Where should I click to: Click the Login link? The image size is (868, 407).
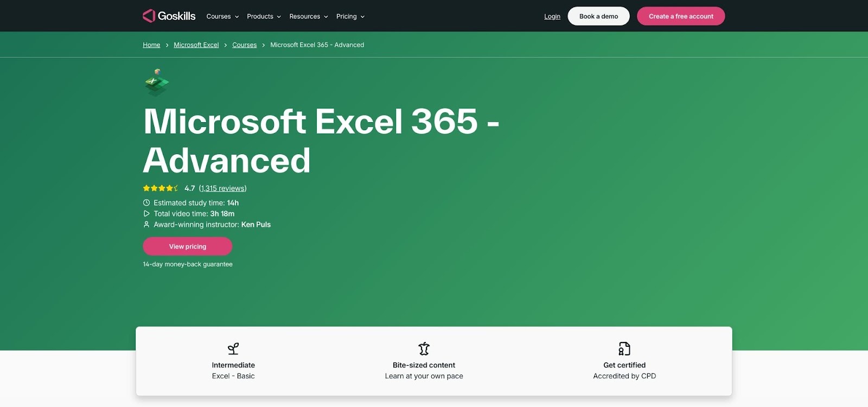pyautogui.click(x=552, y=16)
